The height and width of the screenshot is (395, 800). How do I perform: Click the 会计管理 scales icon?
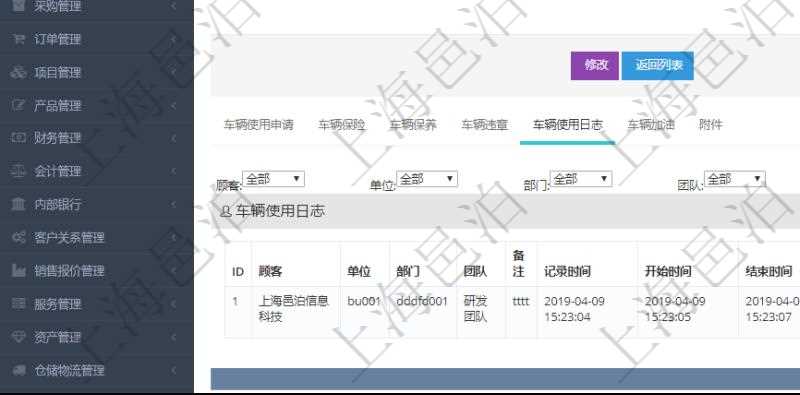pyautogui.click(x=19, y=171)
